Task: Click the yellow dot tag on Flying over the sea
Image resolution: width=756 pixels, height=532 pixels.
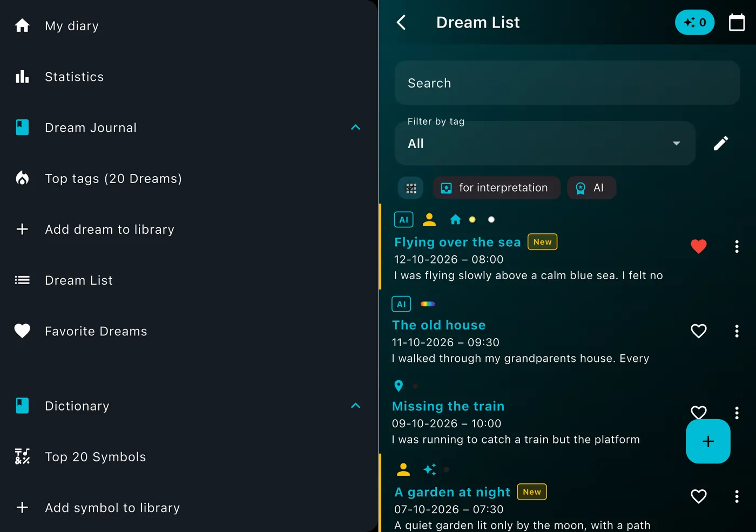Action: point(472,219)
